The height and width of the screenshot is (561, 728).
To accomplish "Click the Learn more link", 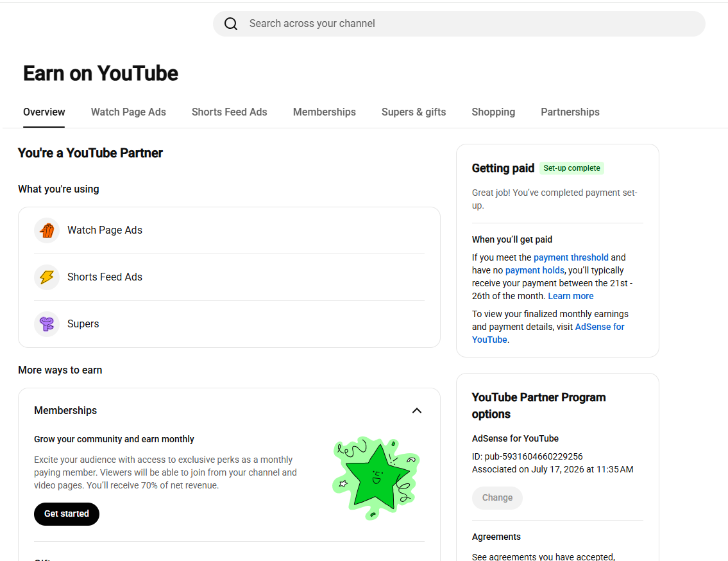I will [571, 296].
